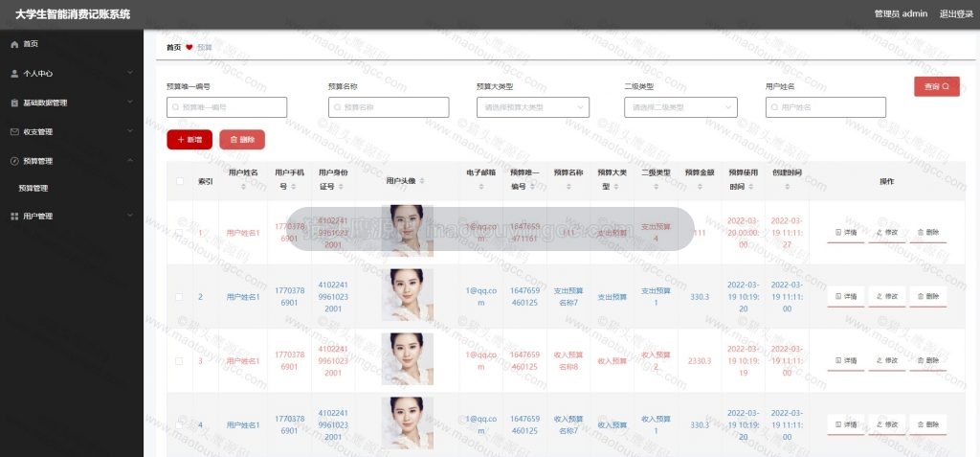980x457 pixels.
Task: Sort by 用户头像 column arrows
Action: 422,181
